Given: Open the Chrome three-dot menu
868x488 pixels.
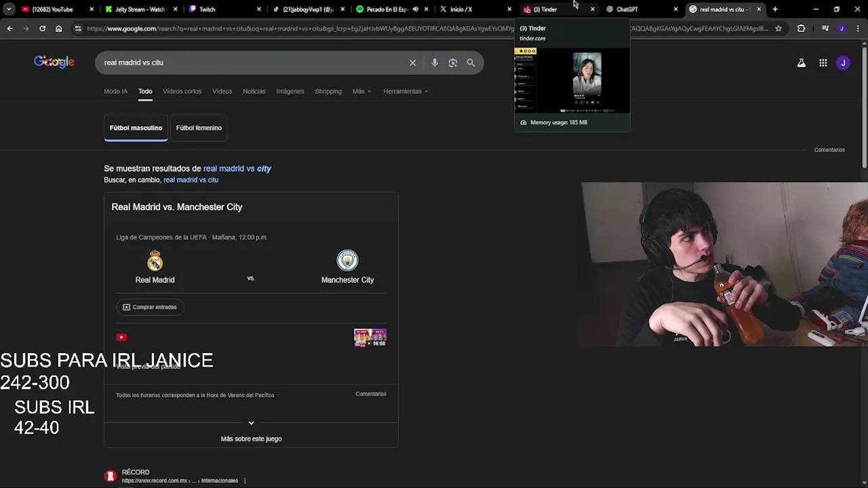Looking at the screenshot, I should coord(857,28).
